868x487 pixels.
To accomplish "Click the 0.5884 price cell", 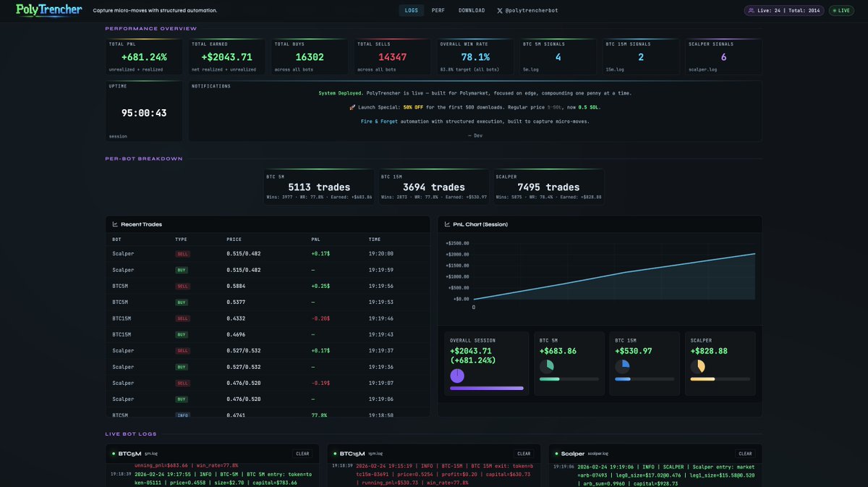I will [x=235, y=287].
